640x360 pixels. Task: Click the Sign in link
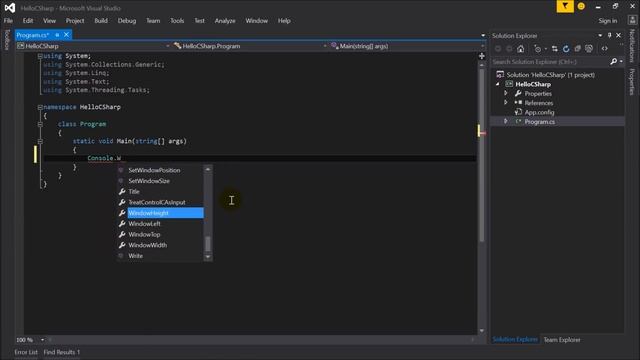pos(608,20)
